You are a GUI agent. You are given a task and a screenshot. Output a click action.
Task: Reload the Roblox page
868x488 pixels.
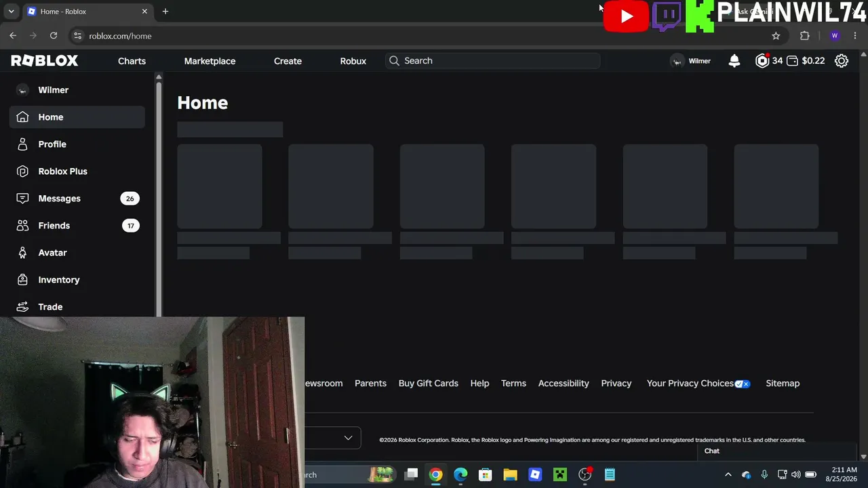(54, 36)
